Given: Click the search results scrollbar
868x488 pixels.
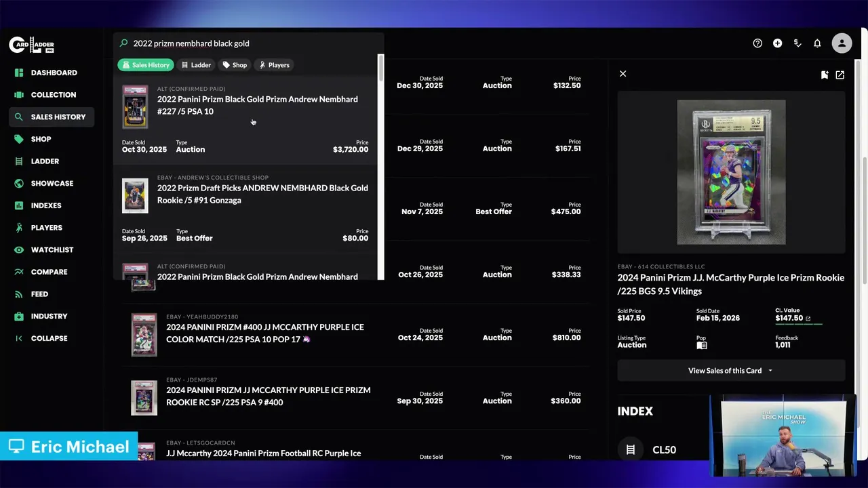Looking at the screenshot, I should tap(381, 68).
